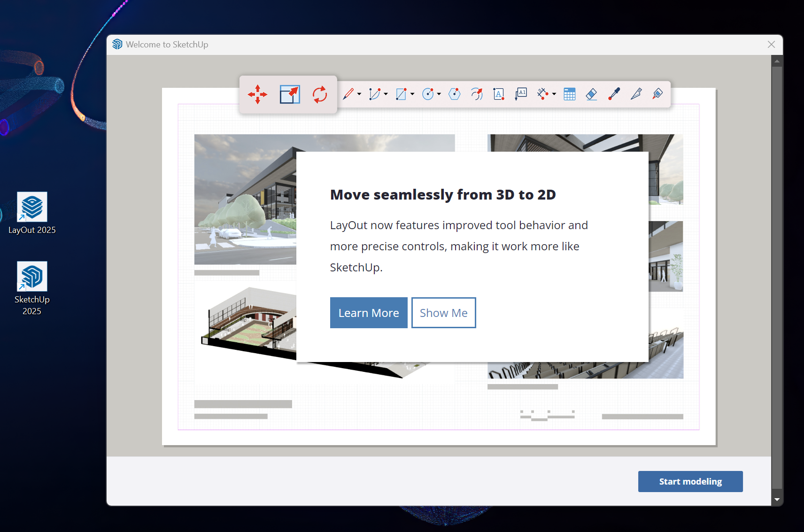Select the Rectangle tool icon
804x532 pixels.
pyautogui.click(x=401, y=94)
